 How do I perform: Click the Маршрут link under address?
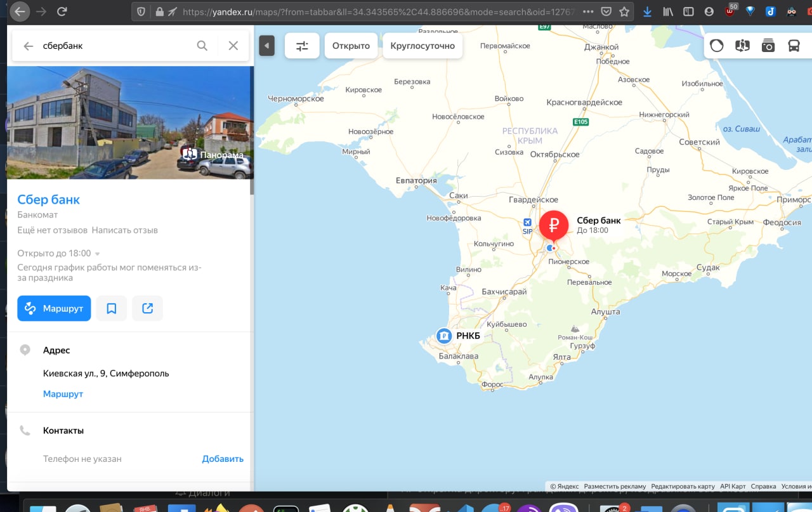[63, 394]
